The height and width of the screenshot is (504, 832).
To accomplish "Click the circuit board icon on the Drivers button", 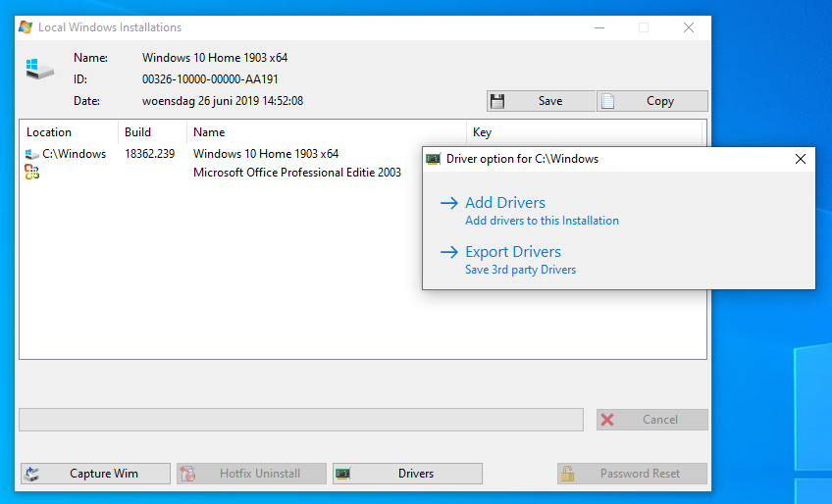I will coord(342,474).
